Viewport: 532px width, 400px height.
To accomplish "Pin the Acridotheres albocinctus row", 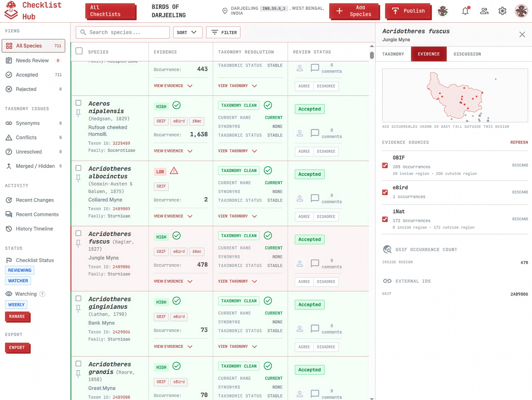I will [x=78, y=178].
